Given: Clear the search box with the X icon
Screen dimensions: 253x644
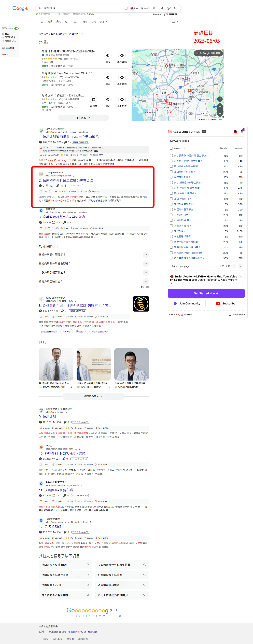Looking at the screenshot, I should tap(154, 8).
